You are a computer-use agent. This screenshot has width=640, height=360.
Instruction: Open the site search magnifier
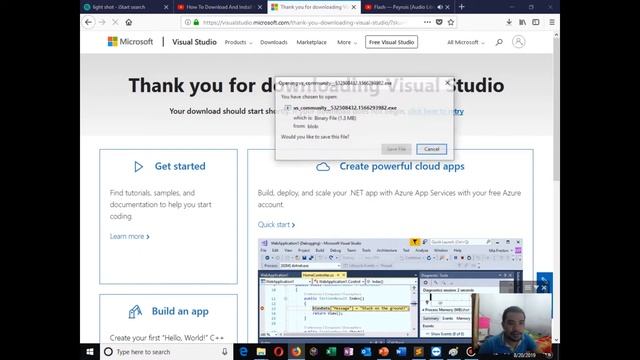[499, 42]
